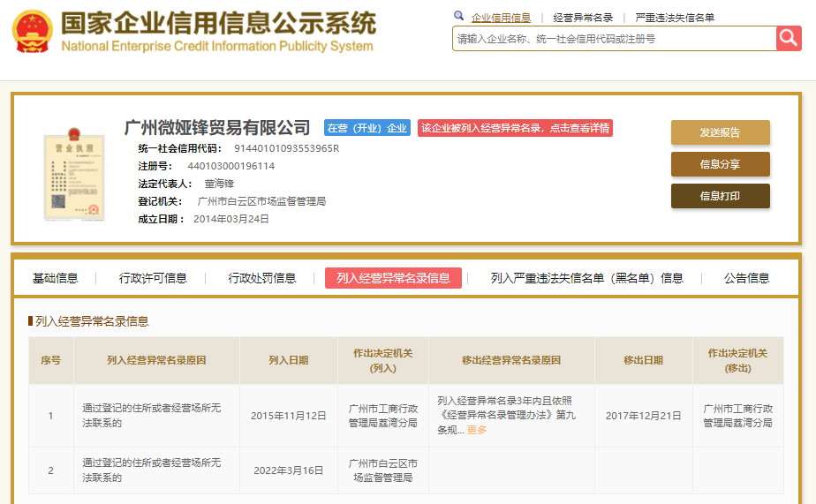Image resolution: width=816 pixels, height=504 pixels.
Task: Click the 发送报告 button
Action: coord(721,132)
